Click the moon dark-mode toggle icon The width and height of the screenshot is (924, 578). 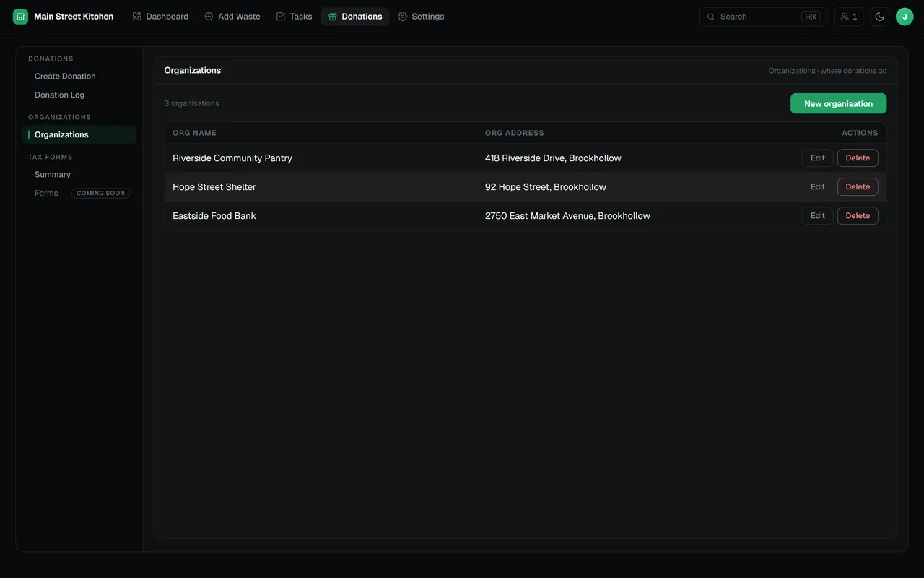pos(879,17)
